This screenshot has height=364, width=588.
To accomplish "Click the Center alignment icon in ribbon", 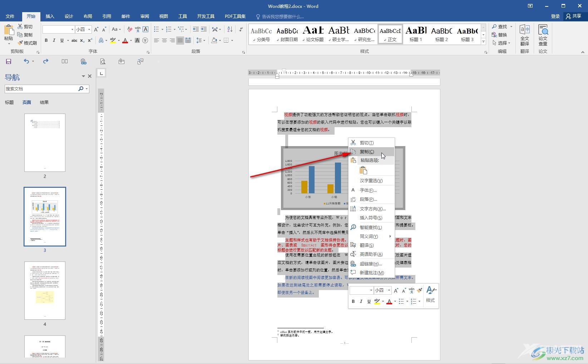I will click(x=164, y=40).
